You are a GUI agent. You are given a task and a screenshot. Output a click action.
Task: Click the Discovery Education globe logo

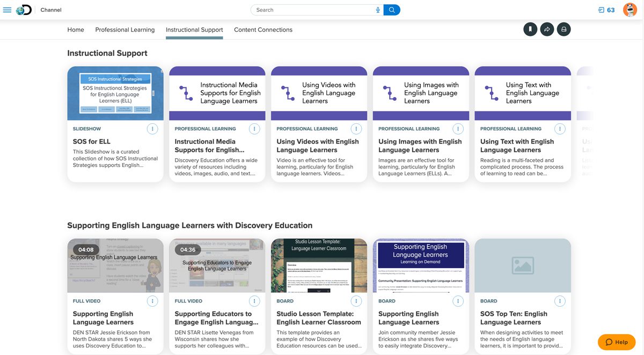coord(24,10)
